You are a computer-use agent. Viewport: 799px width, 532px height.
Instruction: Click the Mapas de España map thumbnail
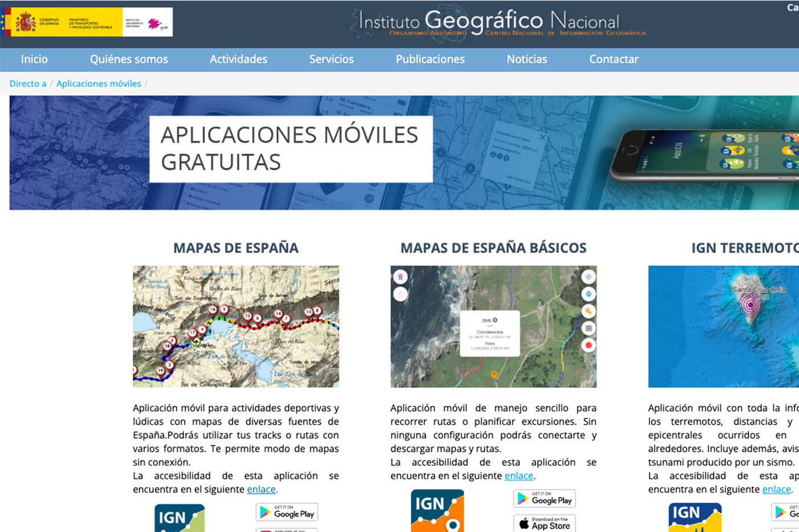point(236,326)
